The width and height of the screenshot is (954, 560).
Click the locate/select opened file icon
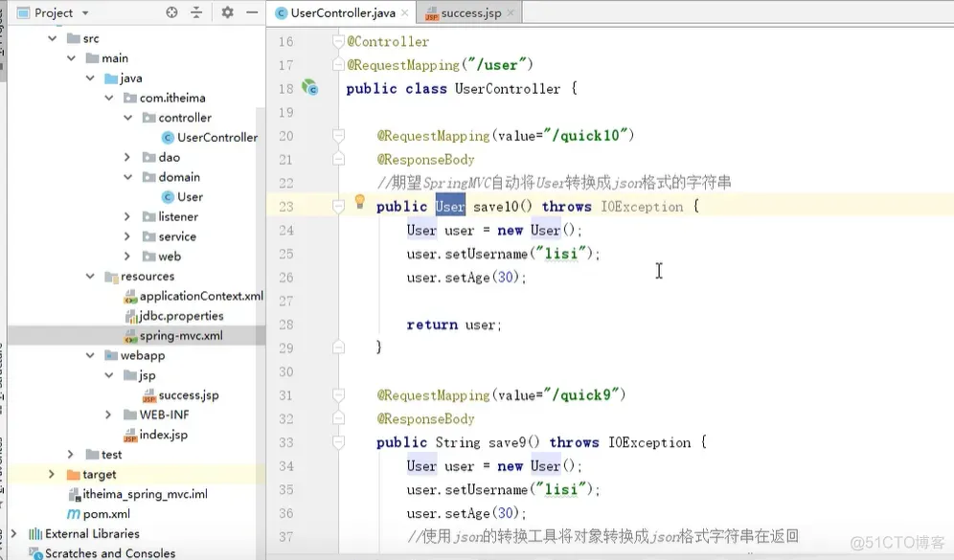[171, 12]
